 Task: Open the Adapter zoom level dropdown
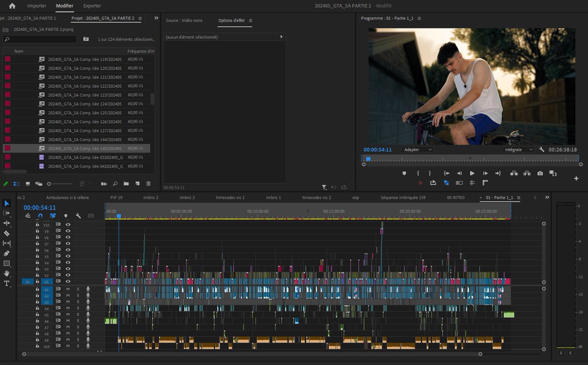pyautogui.click(x=417, y=150)
